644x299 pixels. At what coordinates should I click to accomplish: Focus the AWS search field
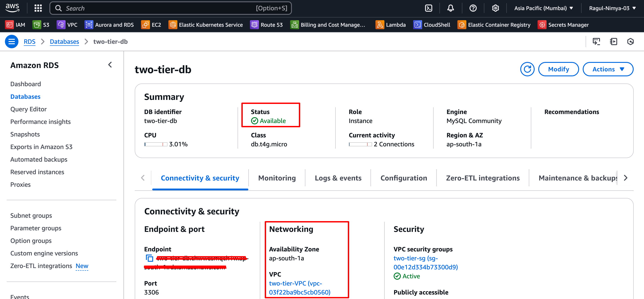pyautogui.click(x=171, y=8)
